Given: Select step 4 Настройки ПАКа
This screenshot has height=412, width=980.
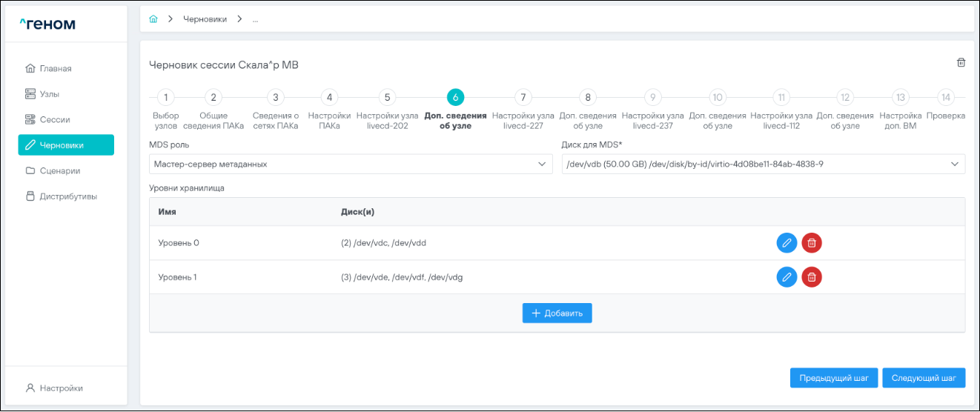Looking at the screenshot, I should pyautogui.click(x=329, y=97).
